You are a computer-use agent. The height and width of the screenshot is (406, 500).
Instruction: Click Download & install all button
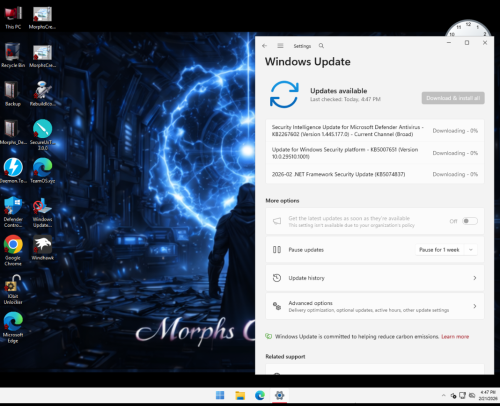coord(453,98)
